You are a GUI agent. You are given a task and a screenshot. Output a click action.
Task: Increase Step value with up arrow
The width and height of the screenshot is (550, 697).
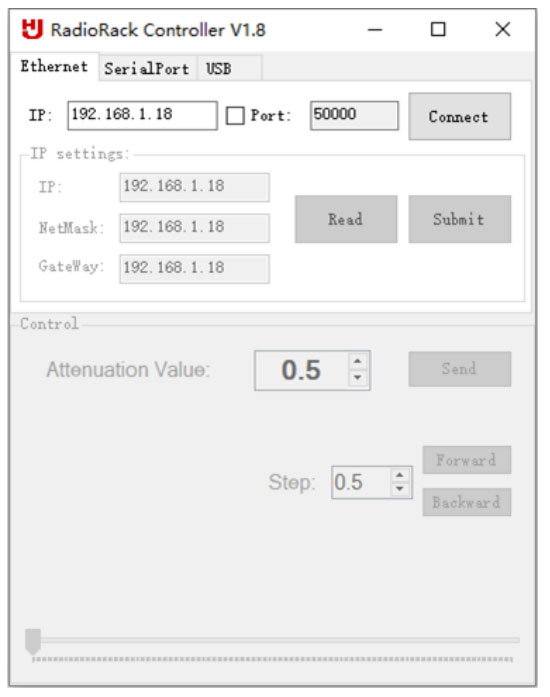click(400, 475)
